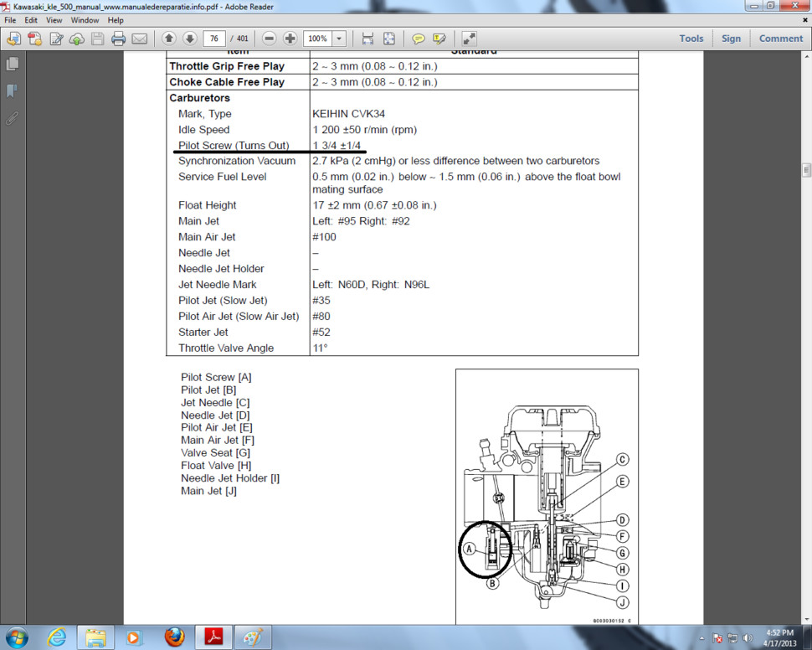Click the "Carburetors" heading in the table

click(x=199, y=98)
